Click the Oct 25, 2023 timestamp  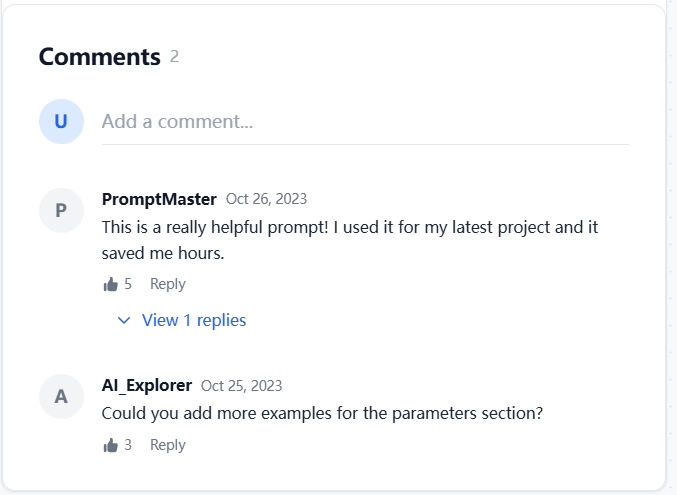[241, 385]
